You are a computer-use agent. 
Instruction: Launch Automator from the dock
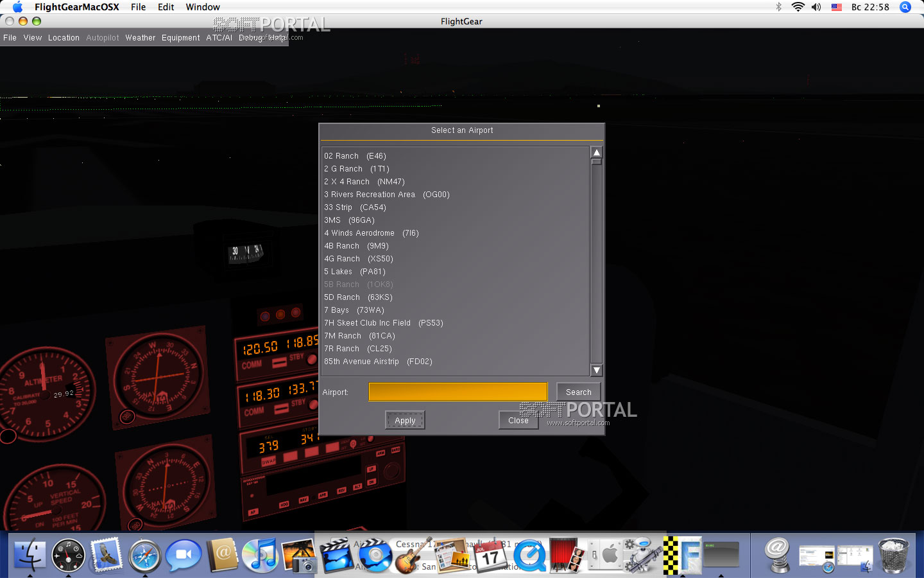coord(644,555)
